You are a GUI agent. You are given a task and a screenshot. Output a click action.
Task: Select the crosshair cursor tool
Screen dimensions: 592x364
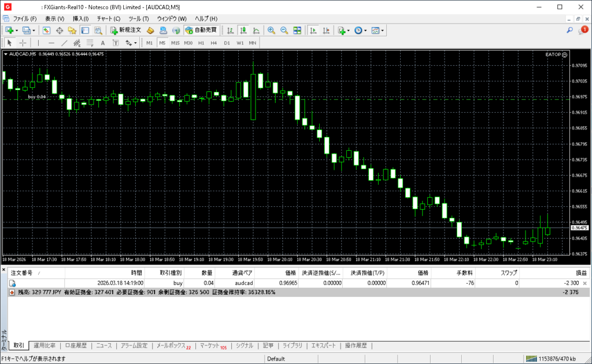tap(23, 43)
